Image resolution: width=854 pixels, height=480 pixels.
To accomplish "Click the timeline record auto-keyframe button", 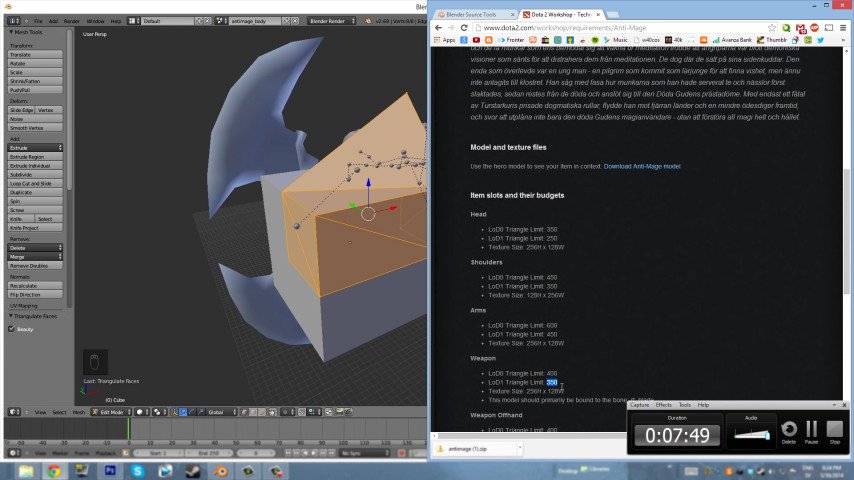I will click(402, 453).
